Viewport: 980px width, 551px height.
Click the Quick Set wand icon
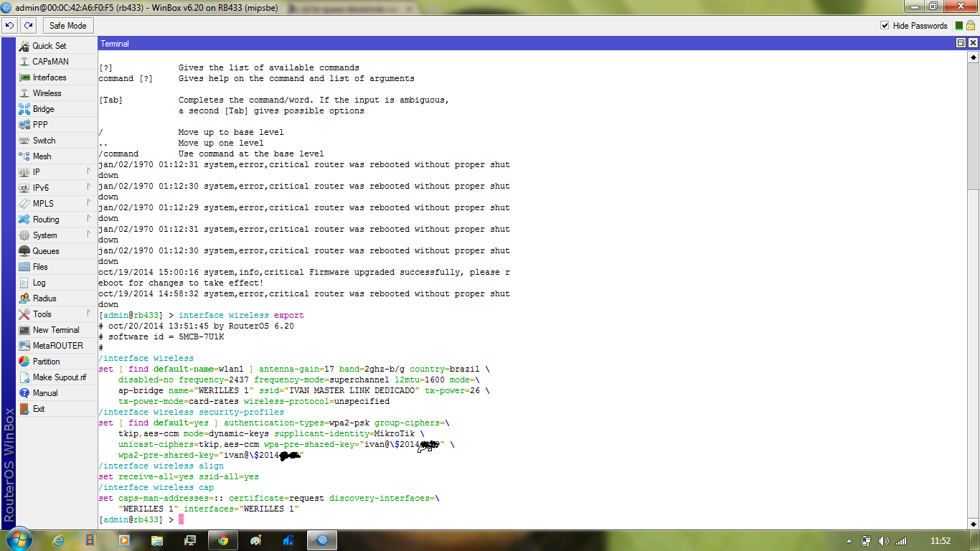point(24,45)
